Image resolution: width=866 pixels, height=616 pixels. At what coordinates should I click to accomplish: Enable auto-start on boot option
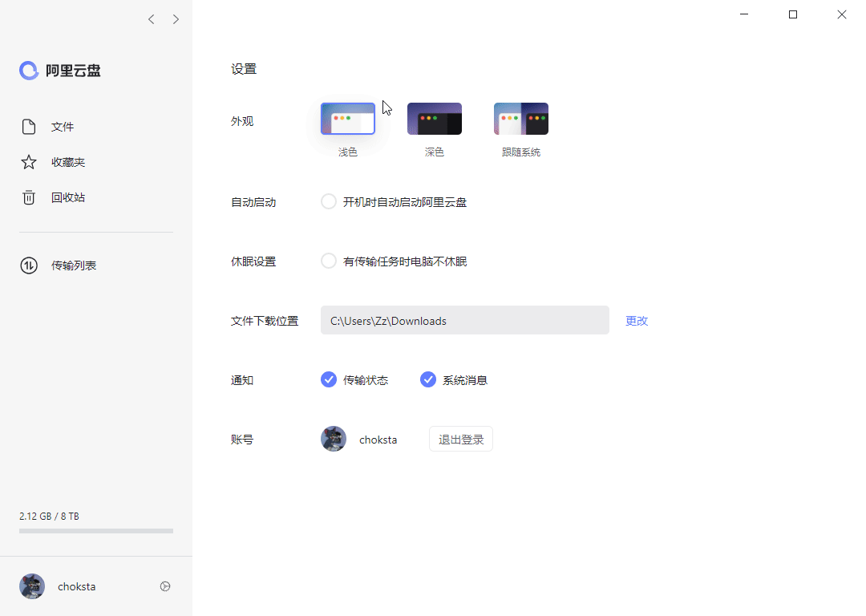pyautogui.click(x=329, y=201)
